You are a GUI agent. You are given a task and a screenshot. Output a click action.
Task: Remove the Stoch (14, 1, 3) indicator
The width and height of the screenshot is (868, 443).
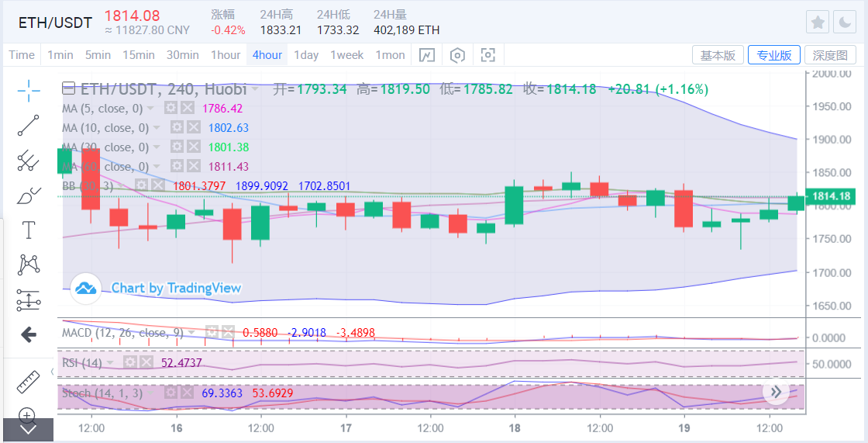coord(187,393)
